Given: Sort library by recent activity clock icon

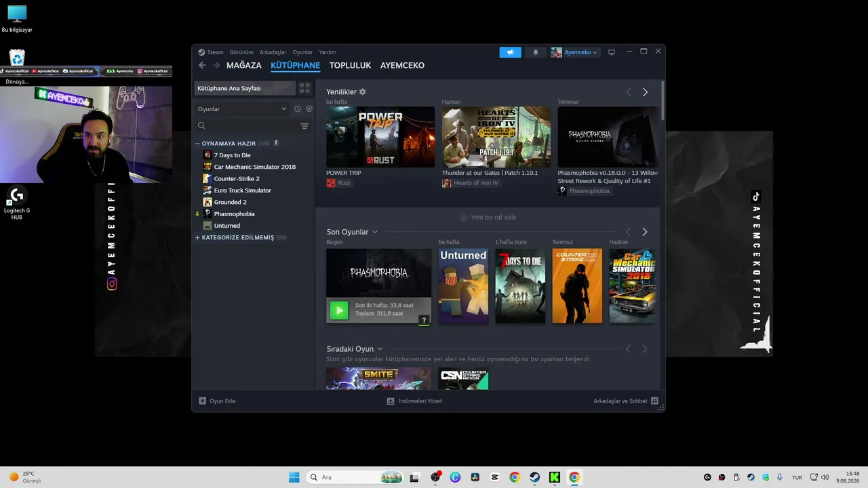Looking at the screenshot, I should pos(297,108).
